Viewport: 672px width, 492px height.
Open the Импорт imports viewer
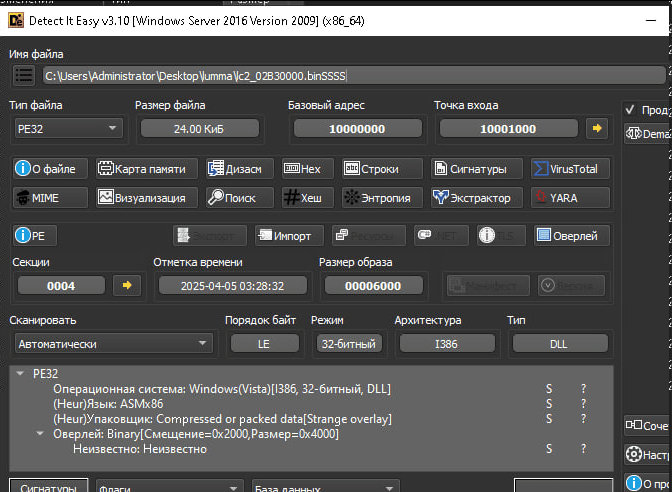click(289, 235)
